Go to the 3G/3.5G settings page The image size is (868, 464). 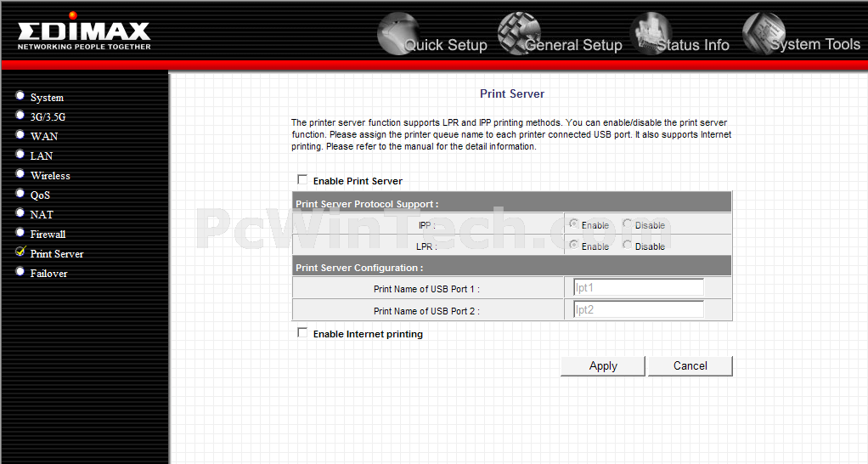click(48, 117)
